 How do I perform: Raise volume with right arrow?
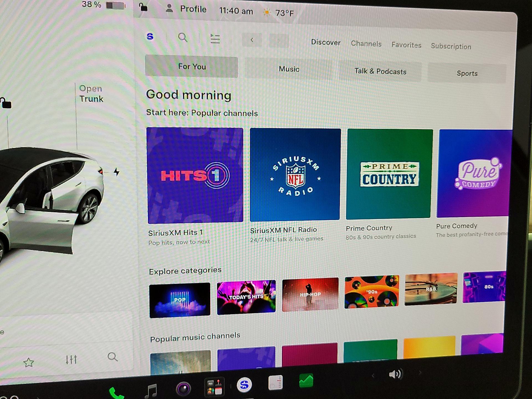click(x=420, y=373)
